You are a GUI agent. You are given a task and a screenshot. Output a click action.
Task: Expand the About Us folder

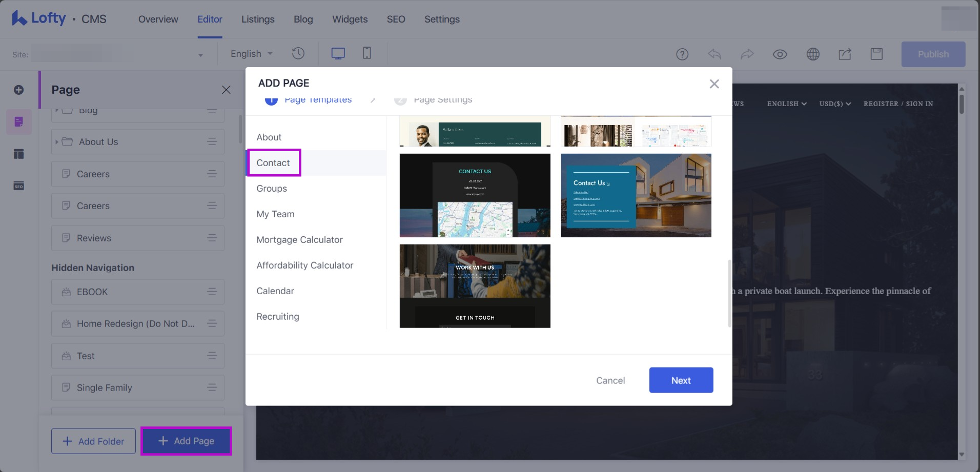click(x=57, y=142)
